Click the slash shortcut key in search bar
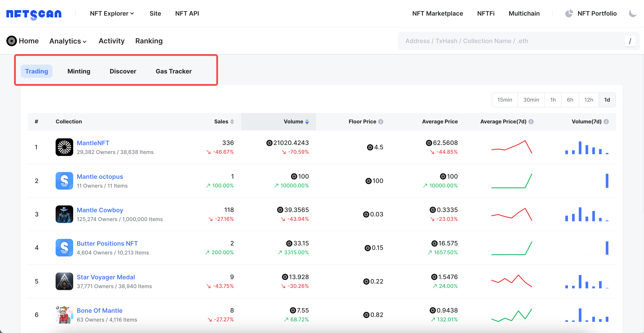Image resolution: width=644 pixels, height=333 pixels. coord(630,41)
